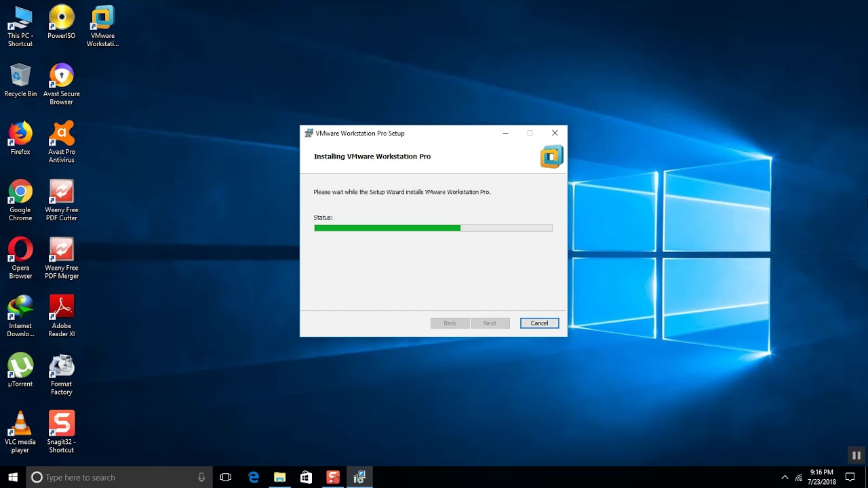Image resolution: width=868 pixels, height=488 pixels.
Task: Open the PowerISO desktop icon
Action: coord(61,22)
